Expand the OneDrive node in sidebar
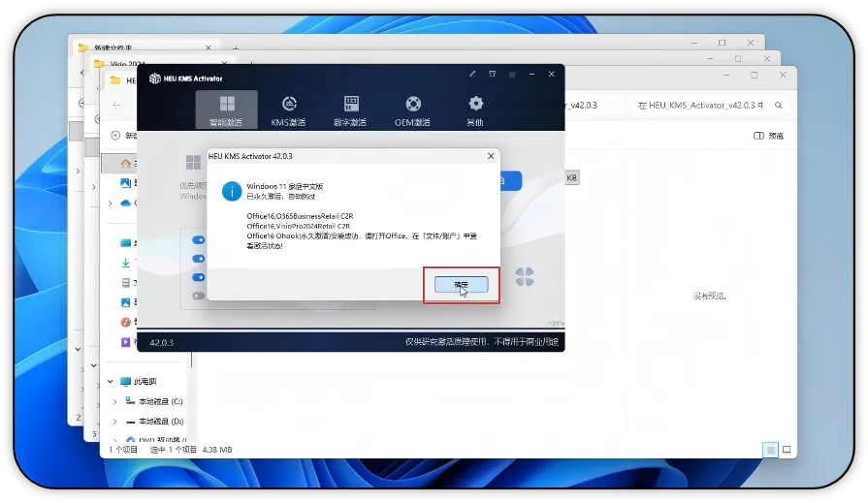 [111, 204]
